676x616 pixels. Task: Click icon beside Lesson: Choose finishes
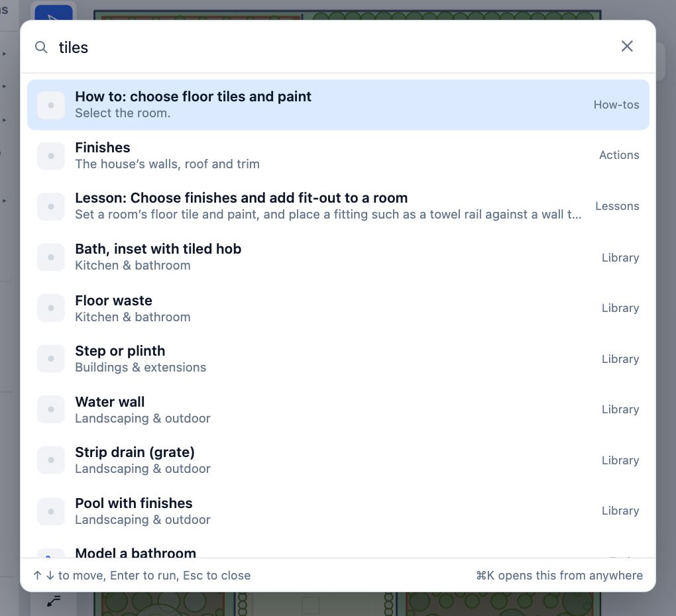[51, 207]
